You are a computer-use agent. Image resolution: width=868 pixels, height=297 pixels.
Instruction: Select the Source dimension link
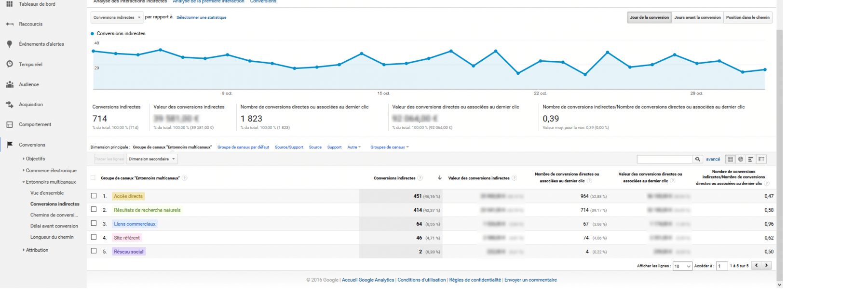click(315, 147)
